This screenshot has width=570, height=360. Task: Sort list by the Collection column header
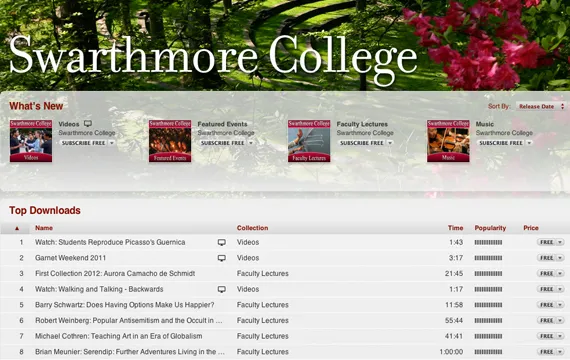coord(252,228)
